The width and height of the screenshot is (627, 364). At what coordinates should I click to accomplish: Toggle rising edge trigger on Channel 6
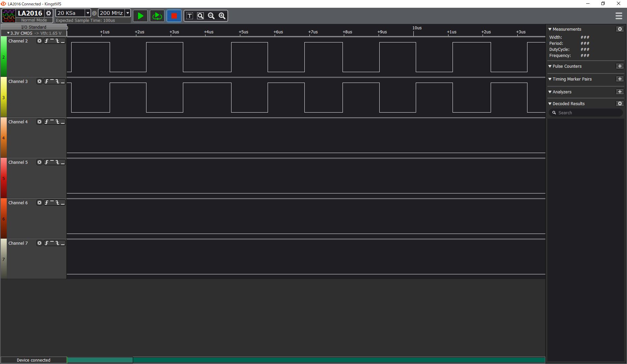47,203
